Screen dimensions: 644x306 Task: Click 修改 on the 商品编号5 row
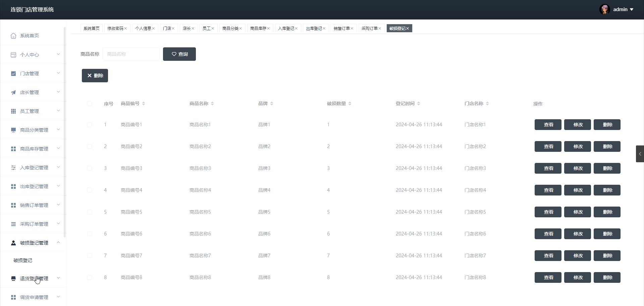[x=578, y=212]
